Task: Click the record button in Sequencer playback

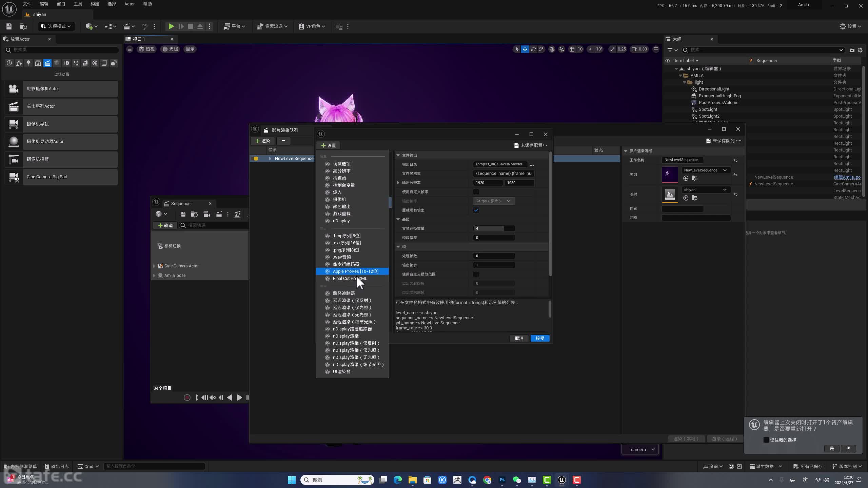Action: coord(187,398)
